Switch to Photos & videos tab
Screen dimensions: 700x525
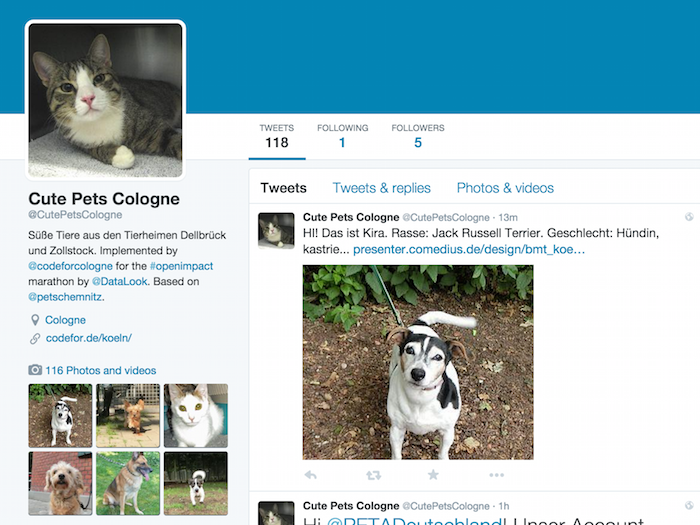tap(505, 188)
